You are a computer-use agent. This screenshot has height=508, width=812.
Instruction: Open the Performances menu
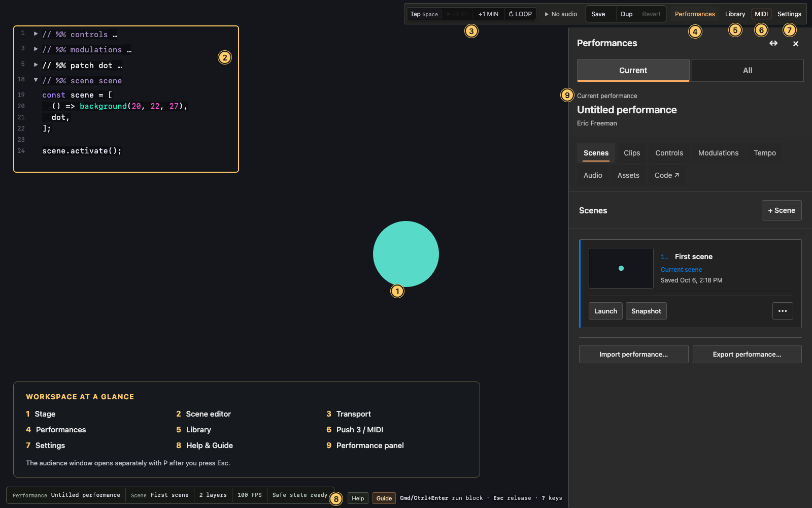click(695, 14)
